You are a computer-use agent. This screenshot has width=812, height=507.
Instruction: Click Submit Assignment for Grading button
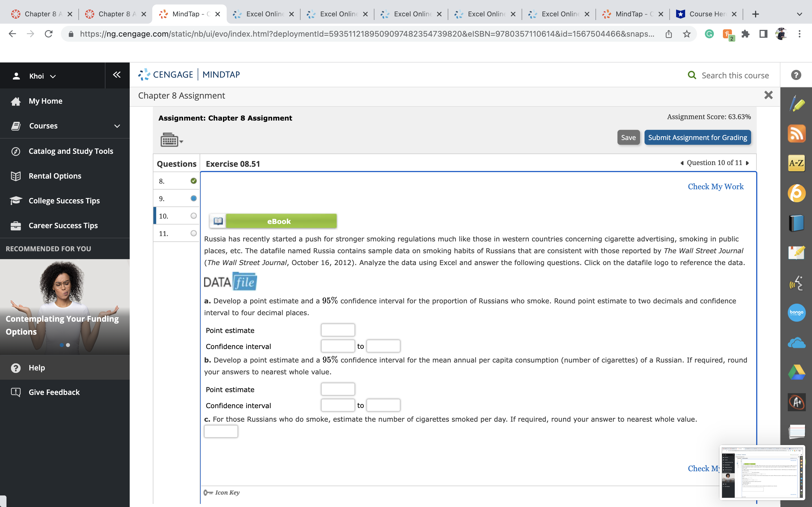[x=697, y=137]
